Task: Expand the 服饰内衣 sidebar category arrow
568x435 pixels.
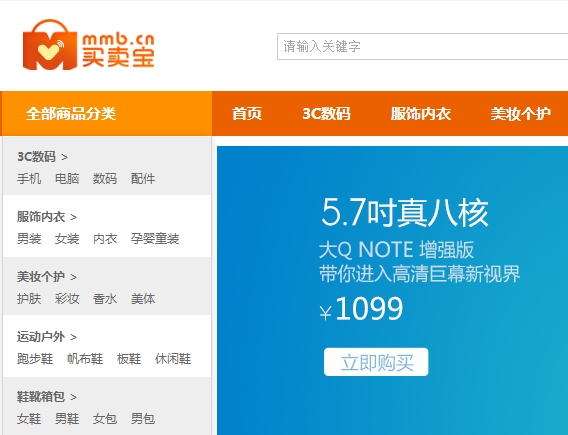Action: (73, 217)
